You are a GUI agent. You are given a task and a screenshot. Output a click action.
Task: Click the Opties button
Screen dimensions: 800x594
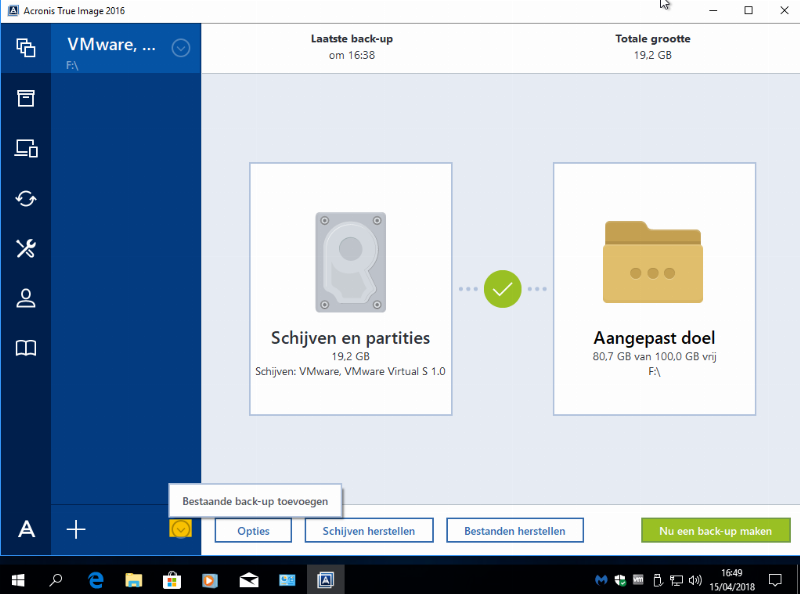pyautogui.click(x=253, y=531)
